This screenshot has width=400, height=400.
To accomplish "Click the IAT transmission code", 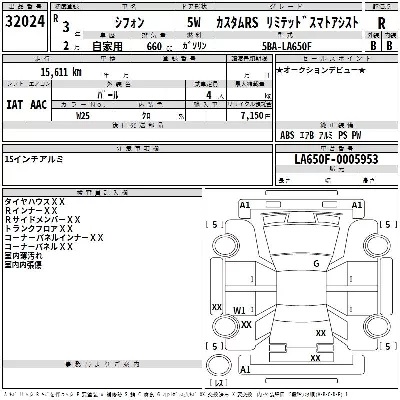I will point(15,105).
